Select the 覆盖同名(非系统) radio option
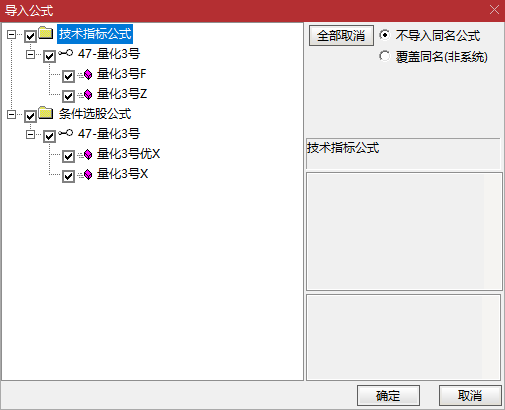505x410 pixels. [385, 56]
